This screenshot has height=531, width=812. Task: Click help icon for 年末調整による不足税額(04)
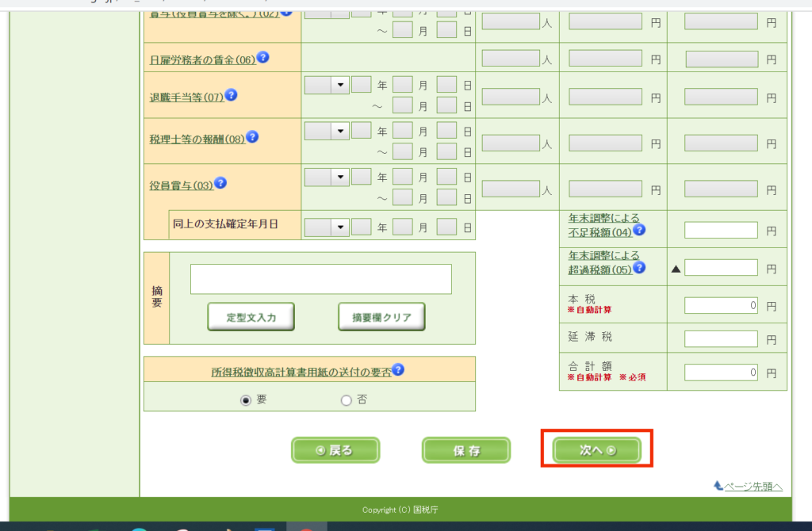point(639,231)
